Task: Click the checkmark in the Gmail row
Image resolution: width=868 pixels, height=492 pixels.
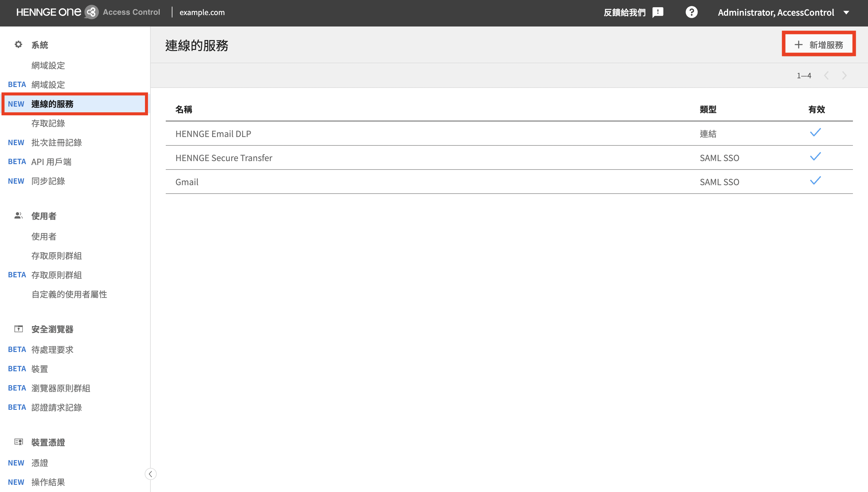Action: [815, 180]
